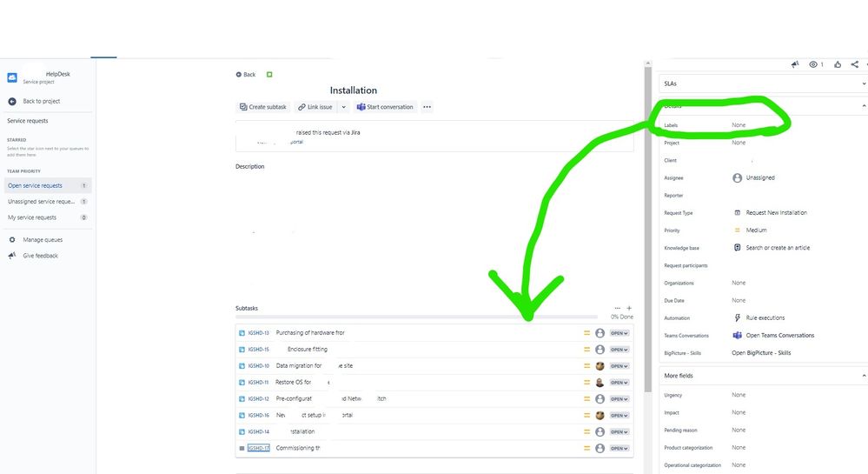
Task: Click the subtasks 0% Done progress bar
Action: coord(416,317)
